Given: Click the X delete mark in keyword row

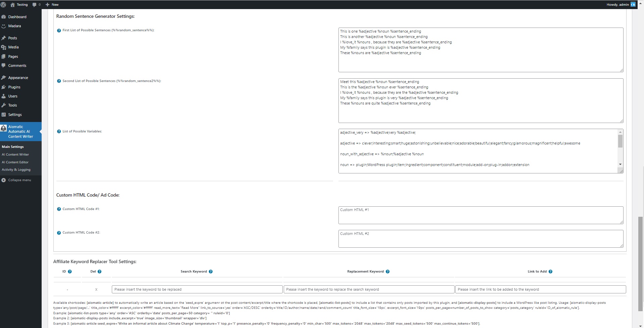Looking at the screenshot, I should (x=96, y=289).
